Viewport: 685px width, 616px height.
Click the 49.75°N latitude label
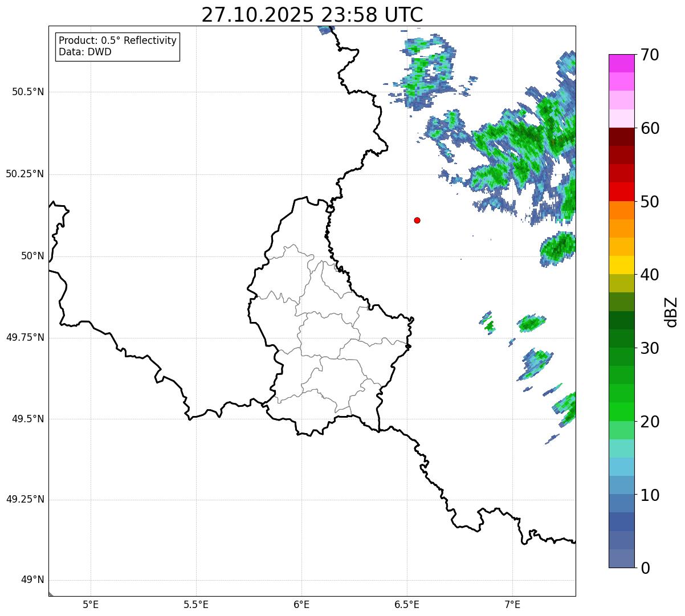pos(25,337)
